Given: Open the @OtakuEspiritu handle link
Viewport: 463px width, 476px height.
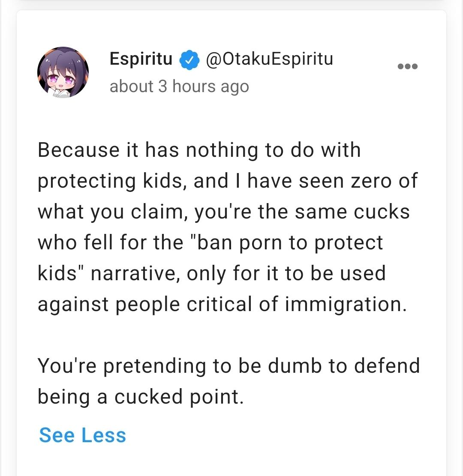Looking at the screenshot, I should 269,59.
